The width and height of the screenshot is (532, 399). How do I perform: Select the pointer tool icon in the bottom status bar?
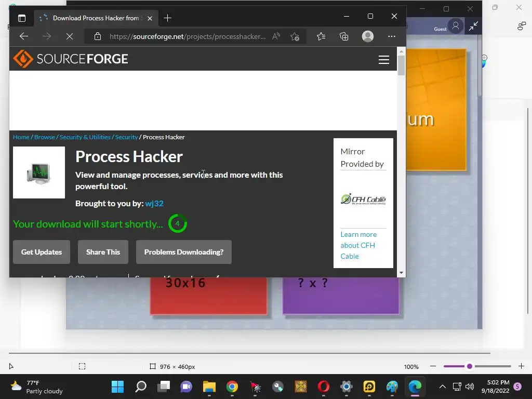pyautogui.click(x=11, y=366)
